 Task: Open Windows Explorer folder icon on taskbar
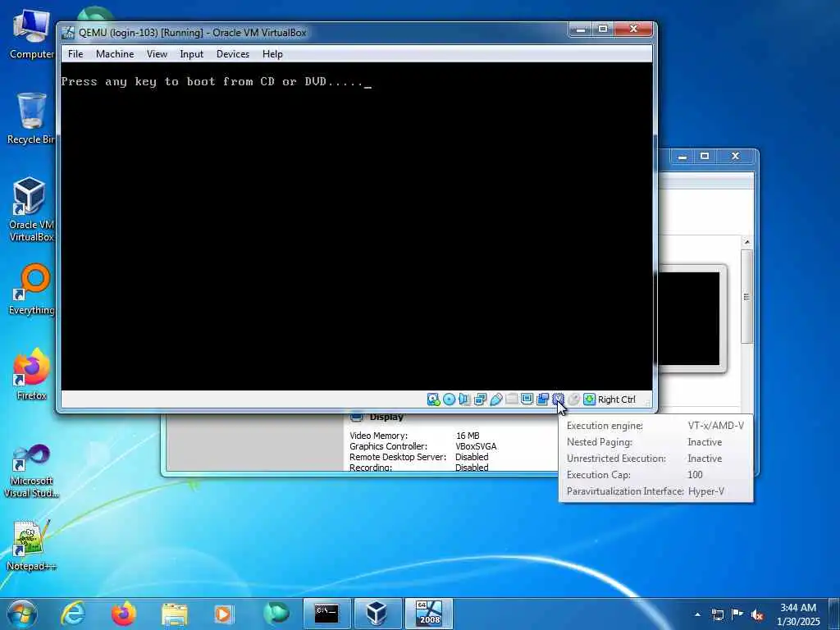[x=174, y=615]
